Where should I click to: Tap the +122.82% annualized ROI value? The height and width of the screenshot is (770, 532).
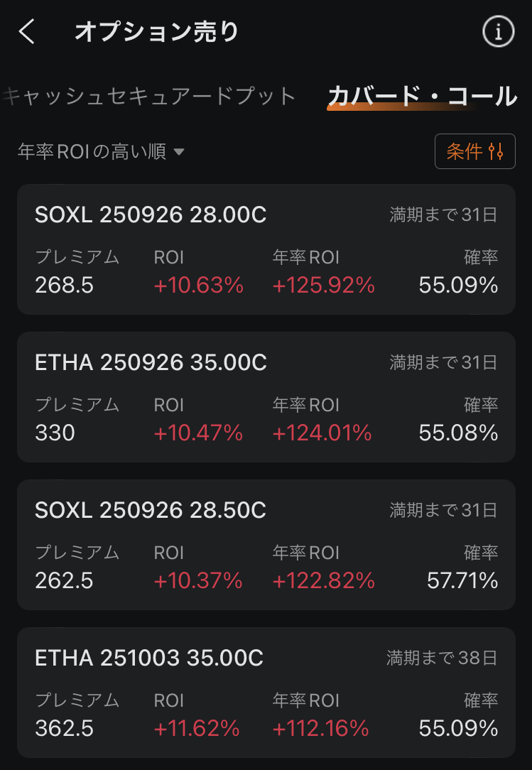point(323,581)
